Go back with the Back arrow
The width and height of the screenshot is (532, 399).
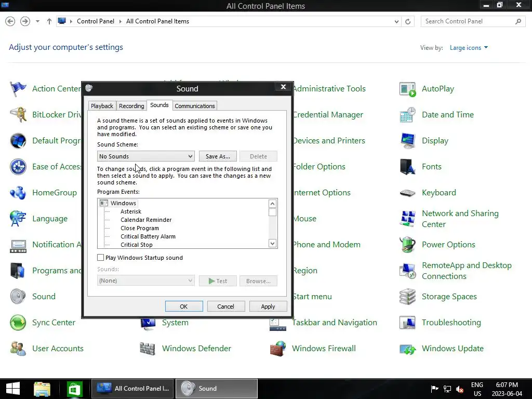pyautogui.click(x=10, y=21)
